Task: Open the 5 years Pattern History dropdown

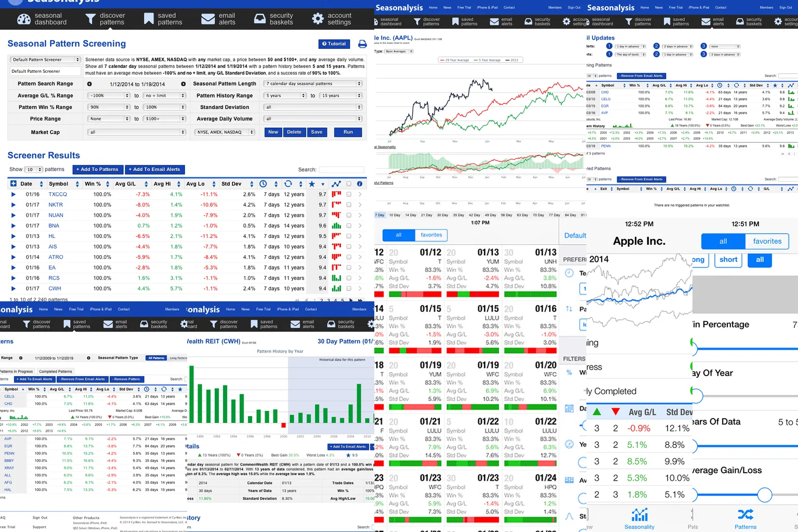Action: (x=285, y=96)
